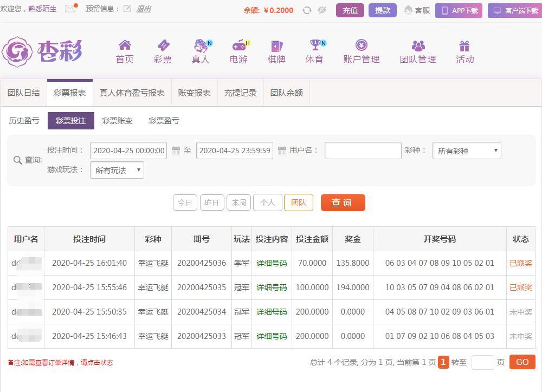
Task: Select the 个人 filter option
Action: (x=268, y=202)
